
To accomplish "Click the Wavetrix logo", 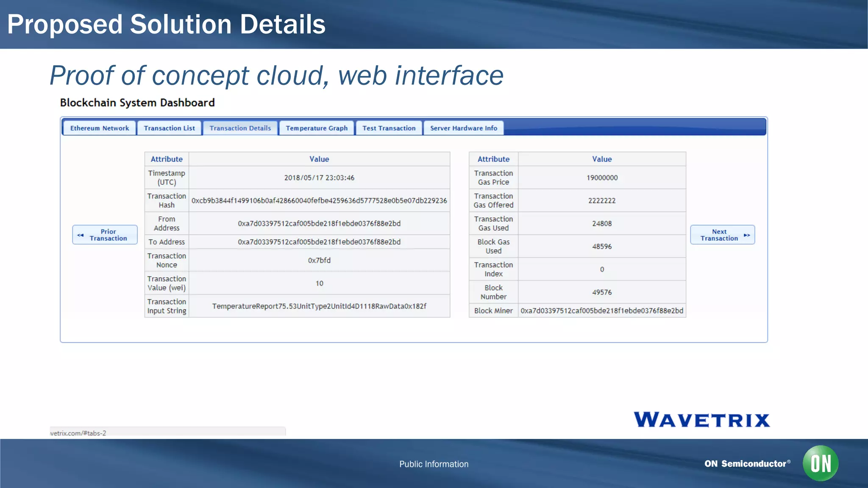I will tap(702, 420).
